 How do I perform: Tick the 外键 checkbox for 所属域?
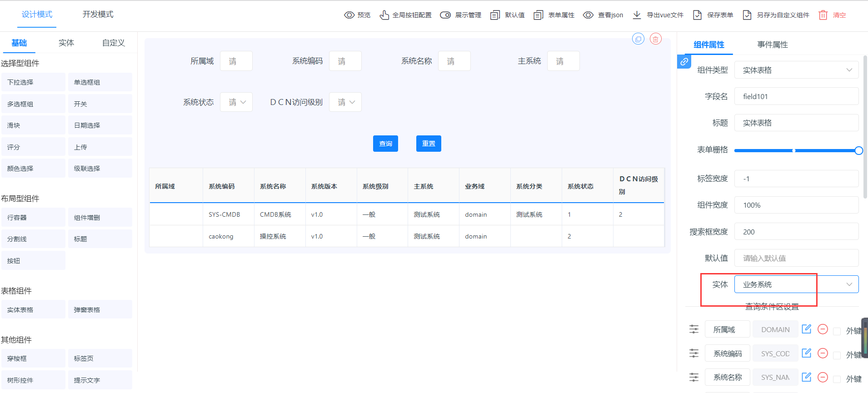tap(837, 331)
